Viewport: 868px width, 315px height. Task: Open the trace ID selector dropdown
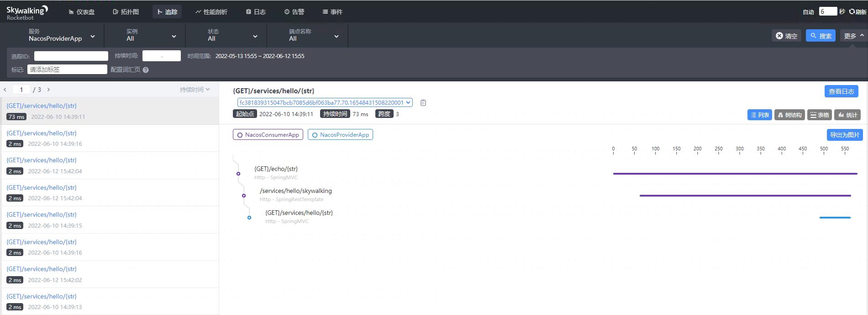325,102
